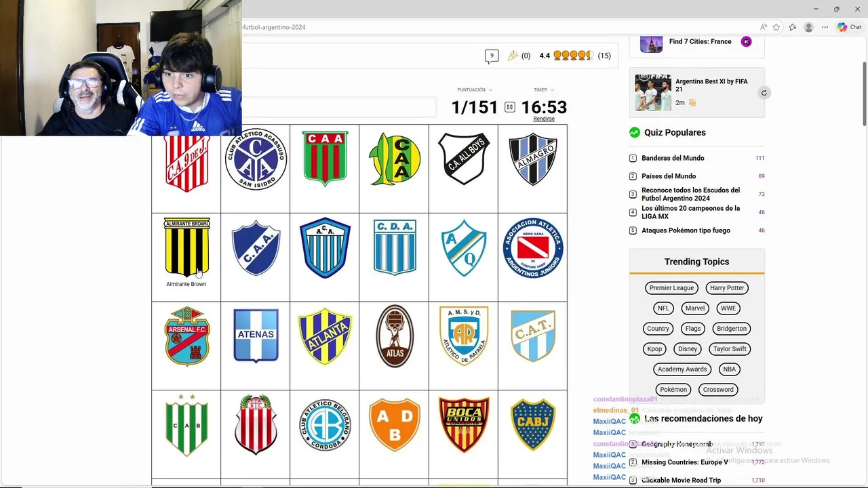The image size is (868, 488).
Task: Click the Read aloud icon in address bar
Action: point(764,27)
